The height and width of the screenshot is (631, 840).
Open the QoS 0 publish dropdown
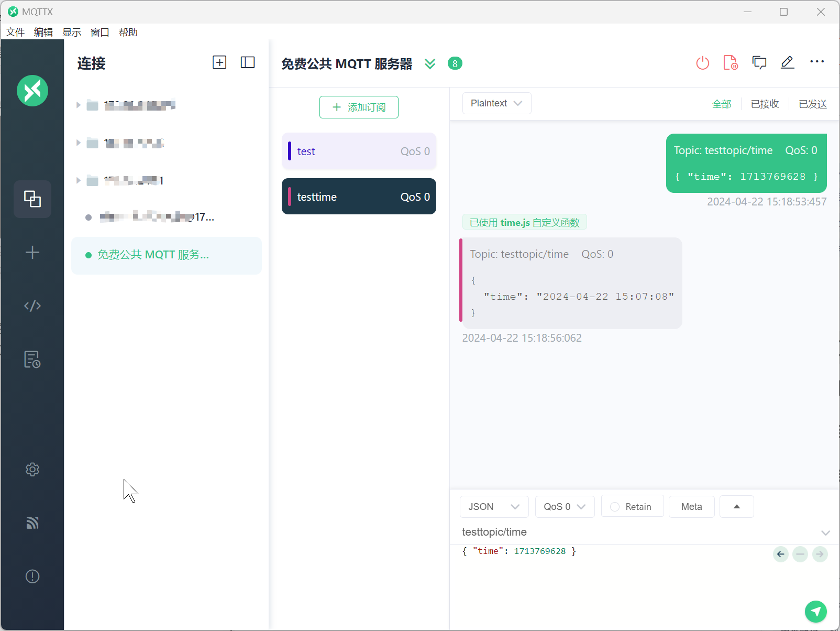tap(565, 507)
